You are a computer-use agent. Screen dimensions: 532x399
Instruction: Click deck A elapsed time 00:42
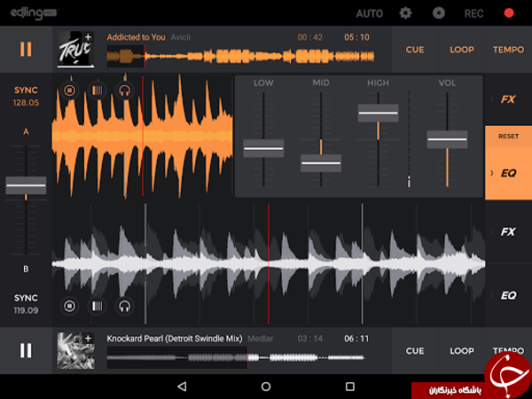coord(309,37)
